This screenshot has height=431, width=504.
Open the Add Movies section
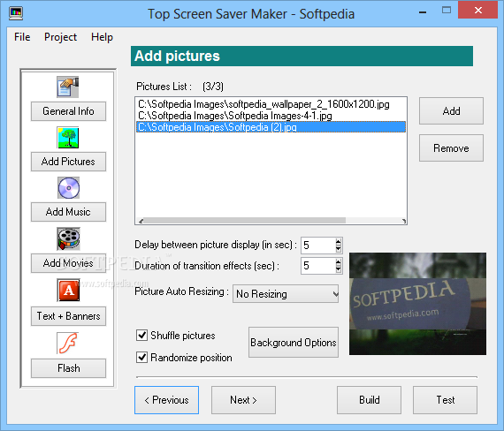pos(68,263)
